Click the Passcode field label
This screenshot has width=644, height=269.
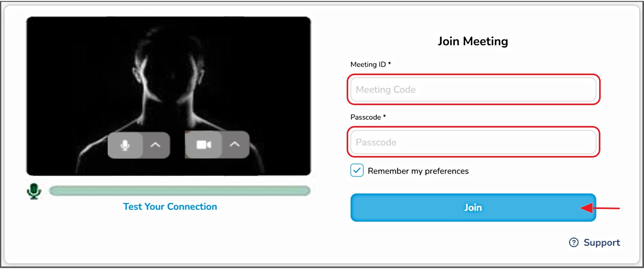(366, 117)
